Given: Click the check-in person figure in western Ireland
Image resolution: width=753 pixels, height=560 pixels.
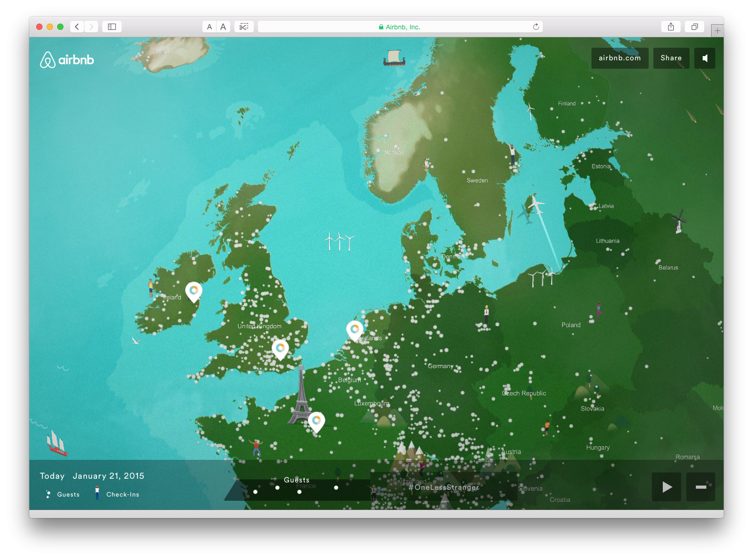Looking at the screenshot, I should [151, 287].
